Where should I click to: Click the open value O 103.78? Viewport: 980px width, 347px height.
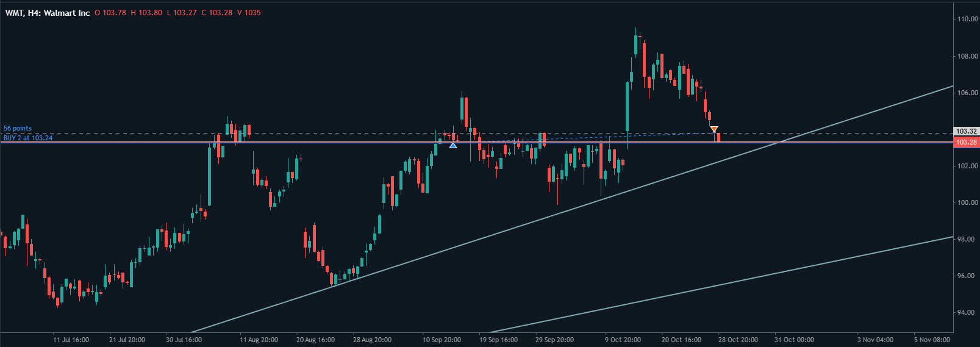(x=110, y=13)
